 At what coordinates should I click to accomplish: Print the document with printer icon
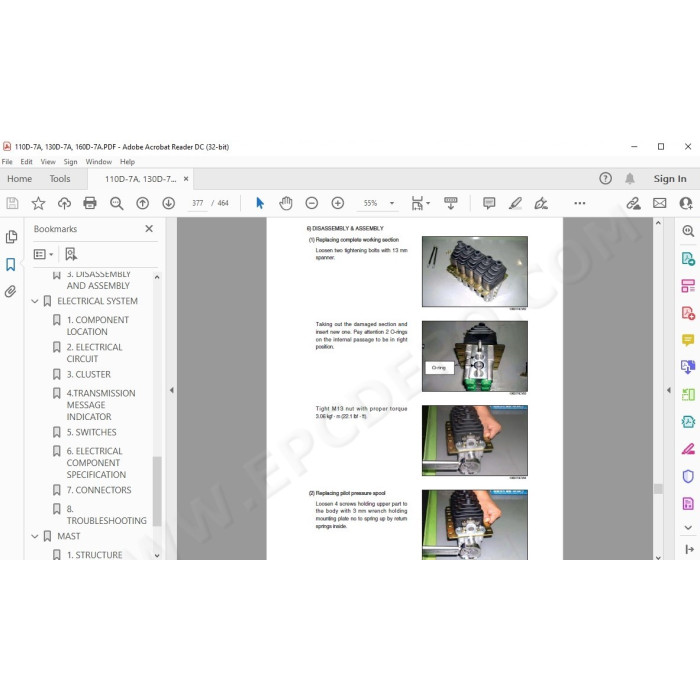click(90, 203)
